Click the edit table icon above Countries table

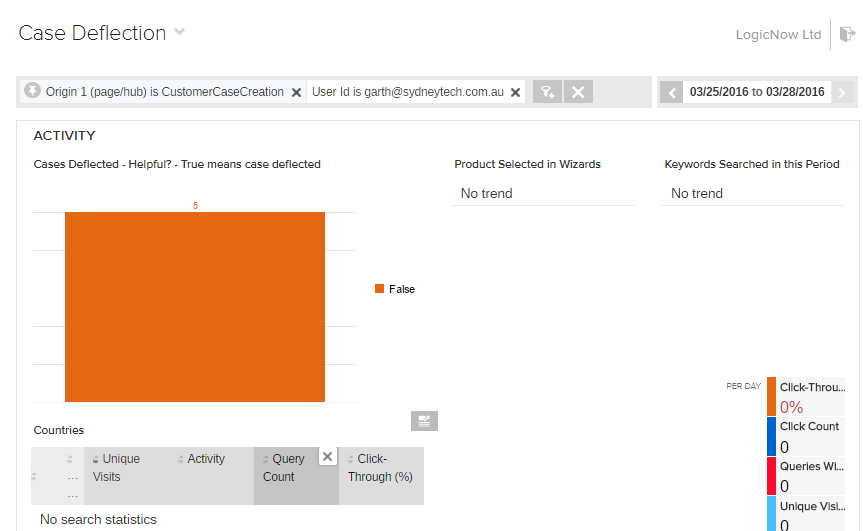click(x=424, y=421)
